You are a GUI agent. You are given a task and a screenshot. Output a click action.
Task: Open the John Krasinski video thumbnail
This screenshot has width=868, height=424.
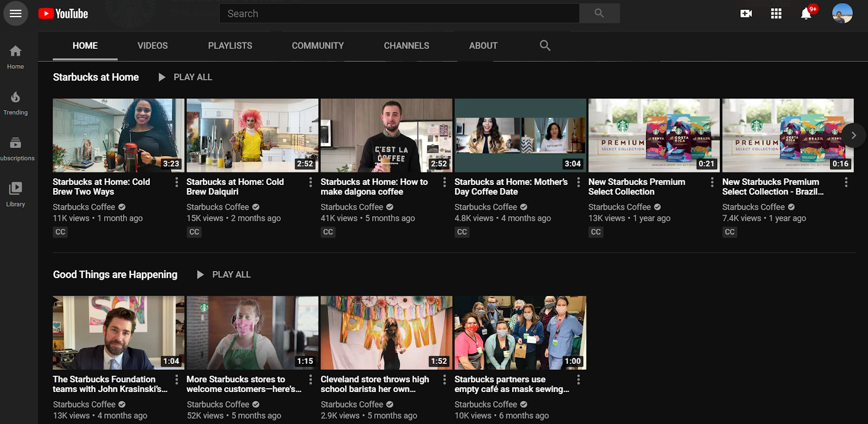point(118,333)
